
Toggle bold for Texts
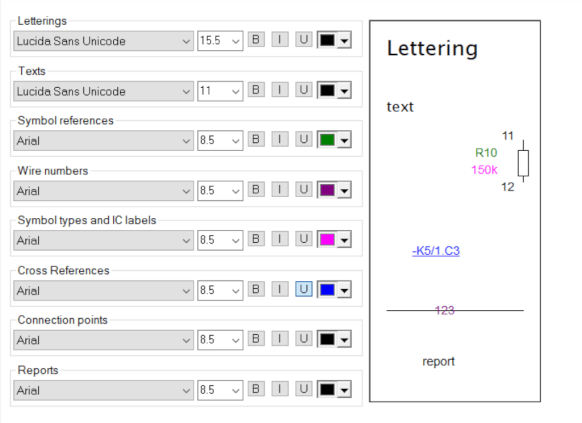(x=256, y=90)
